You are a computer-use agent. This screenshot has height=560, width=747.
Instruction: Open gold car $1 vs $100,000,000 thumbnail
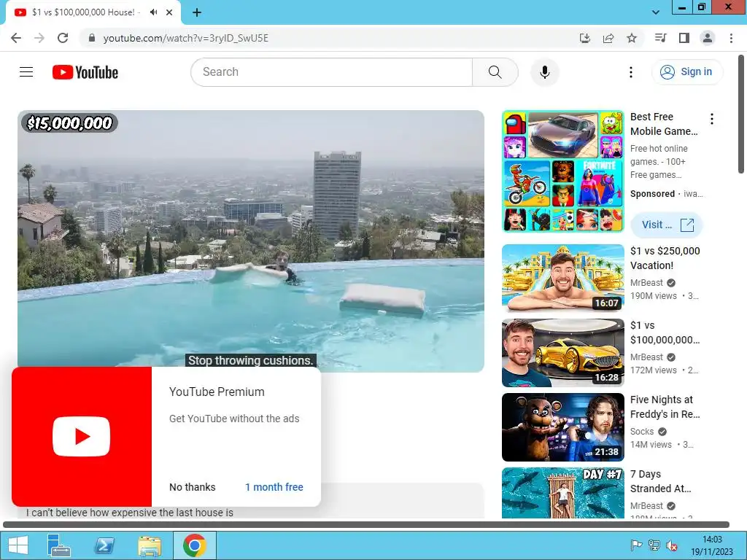563,352
